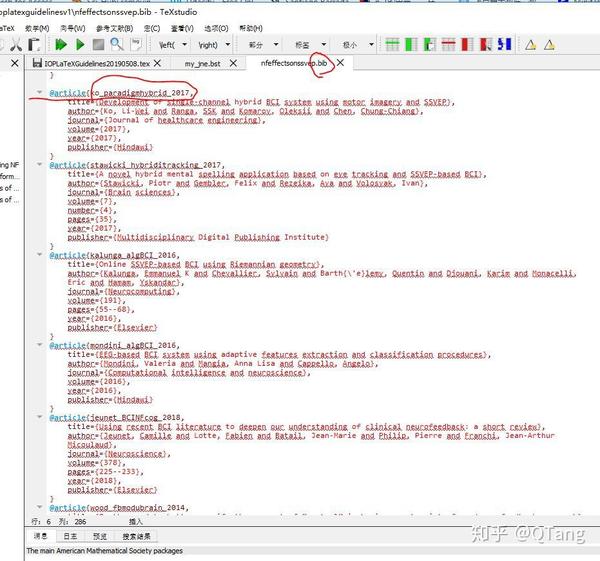Screen dimensions: 600x561
Task: Click the first warning triangle icon
Action: point(530,45)
